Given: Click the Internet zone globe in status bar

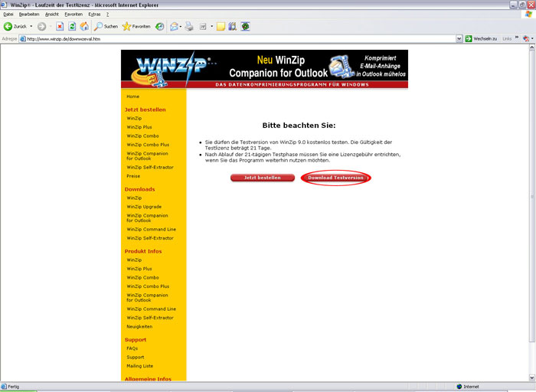Looking at the screenshot, I should 459,387.
